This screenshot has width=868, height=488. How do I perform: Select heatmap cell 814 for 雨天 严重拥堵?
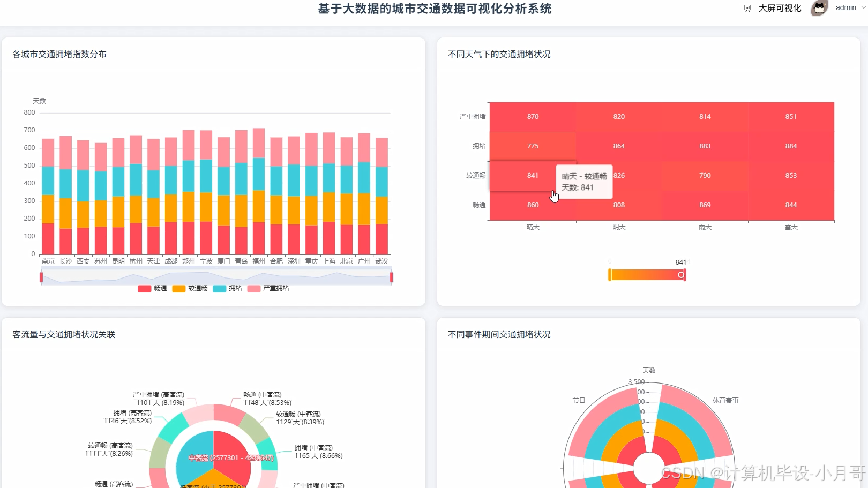pyautogui.click(x=705, y=117)
